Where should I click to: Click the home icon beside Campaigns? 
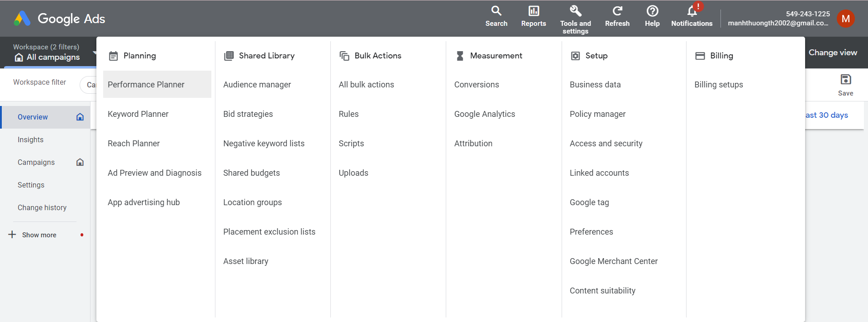[x=80, y=162]
